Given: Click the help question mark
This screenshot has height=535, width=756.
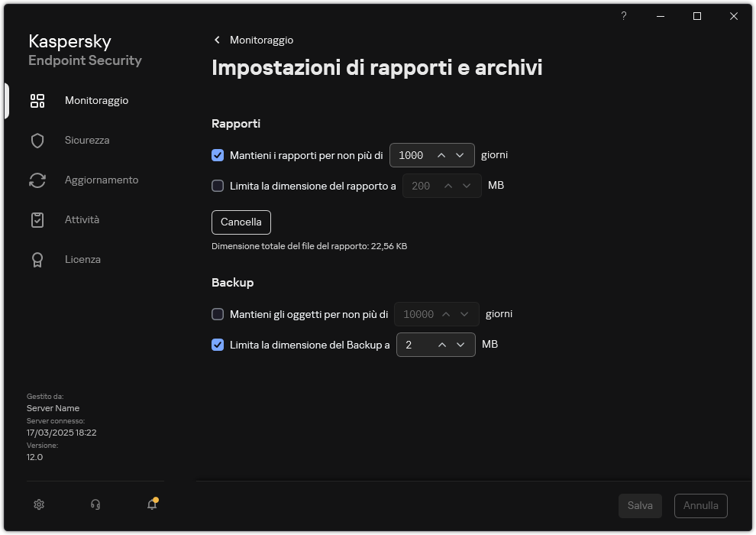Looking at the screenshot, I should [x=623, y=16].
